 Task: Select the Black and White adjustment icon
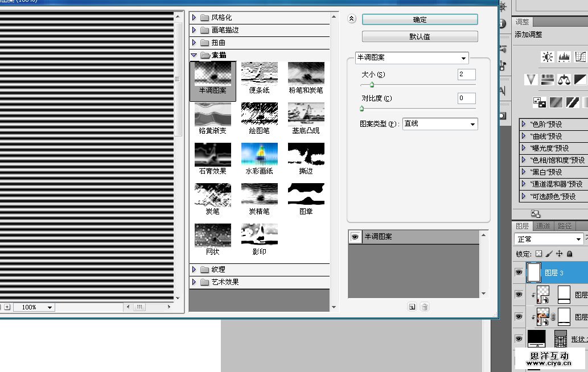(x=581, y=80)
